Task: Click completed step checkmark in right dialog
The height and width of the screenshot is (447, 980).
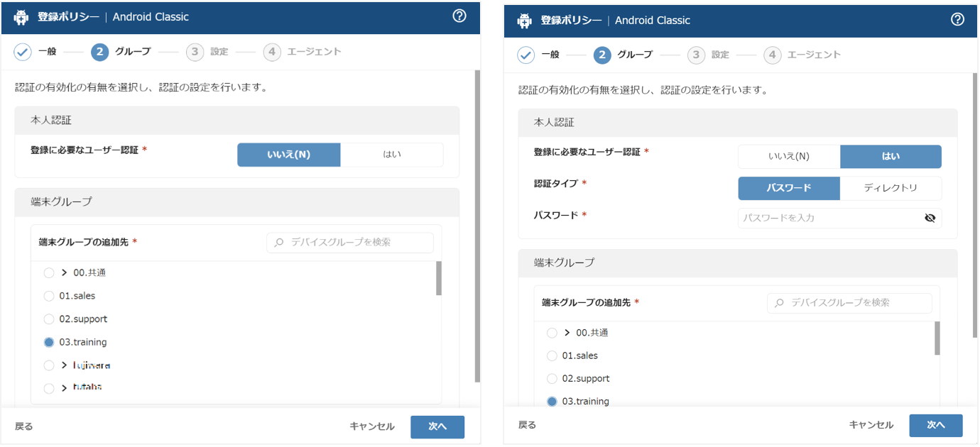Action: click(526, 55)
